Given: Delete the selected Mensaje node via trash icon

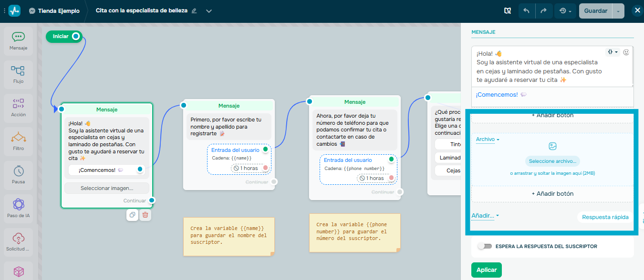Looking at the screenshot, I should click(145, 215).
